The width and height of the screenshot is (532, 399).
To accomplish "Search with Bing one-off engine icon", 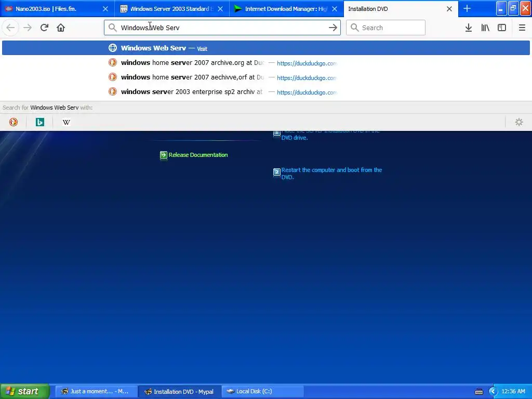I will pos(39,122).
